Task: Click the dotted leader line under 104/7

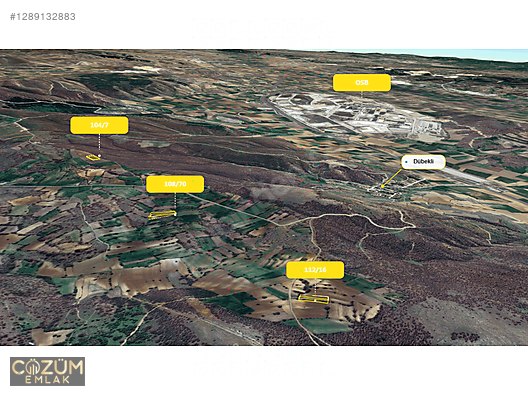Action: point(99,144)
